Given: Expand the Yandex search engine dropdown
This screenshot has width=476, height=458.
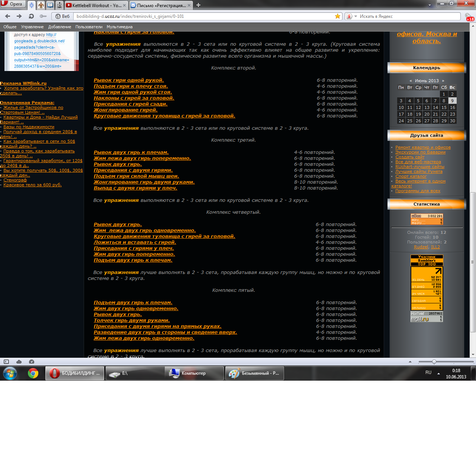Looking at the screenshot, I should [x=356, y=16].
